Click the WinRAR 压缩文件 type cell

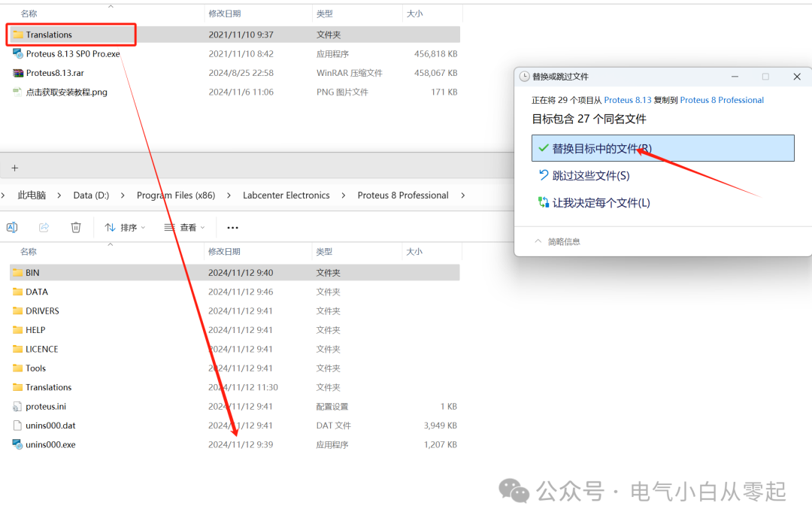350,73
